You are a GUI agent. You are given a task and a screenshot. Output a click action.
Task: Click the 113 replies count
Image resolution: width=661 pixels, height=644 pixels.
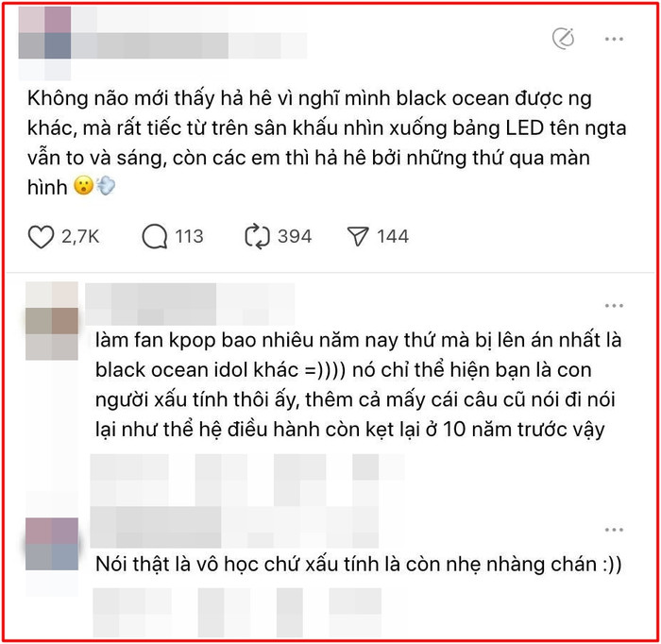tap(189, 236)
